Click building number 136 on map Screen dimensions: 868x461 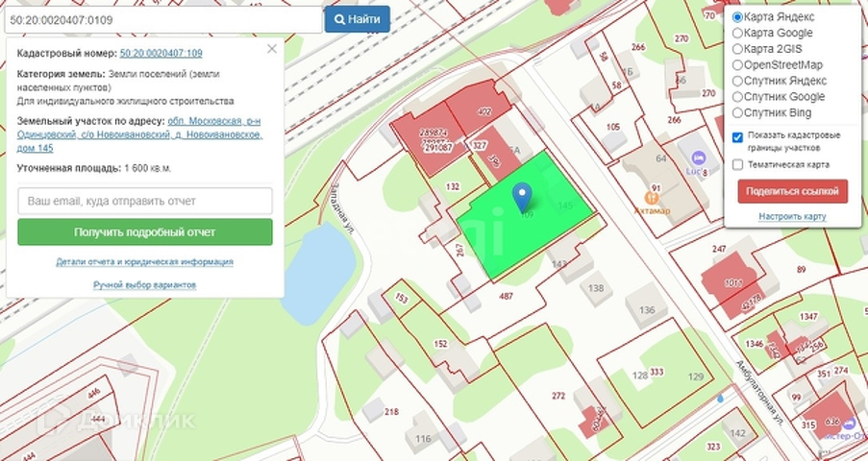647,310
